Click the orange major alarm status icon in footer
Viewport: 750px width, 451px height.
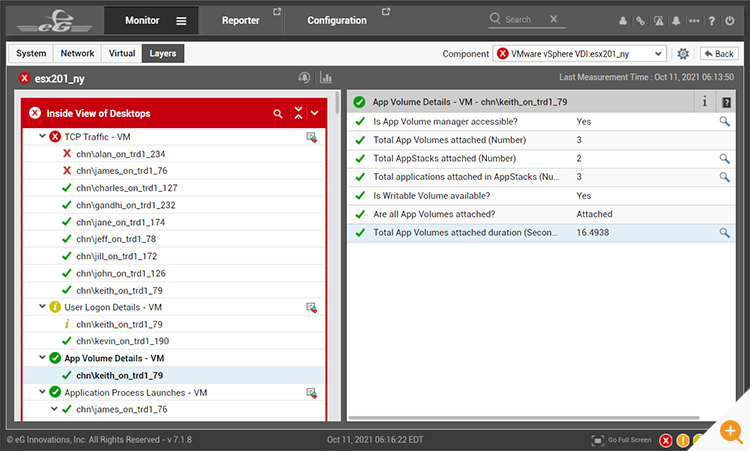click(683, 440)
